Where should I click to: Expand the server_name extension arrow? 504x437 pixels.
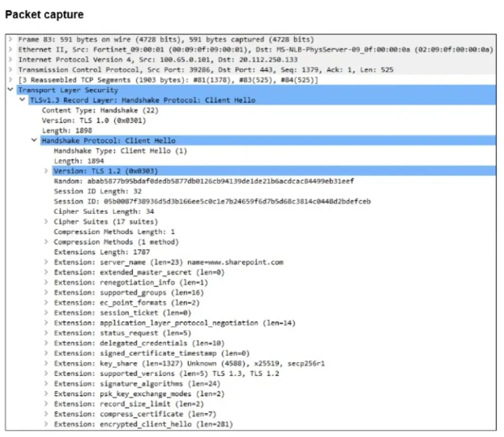coord(46,262)
